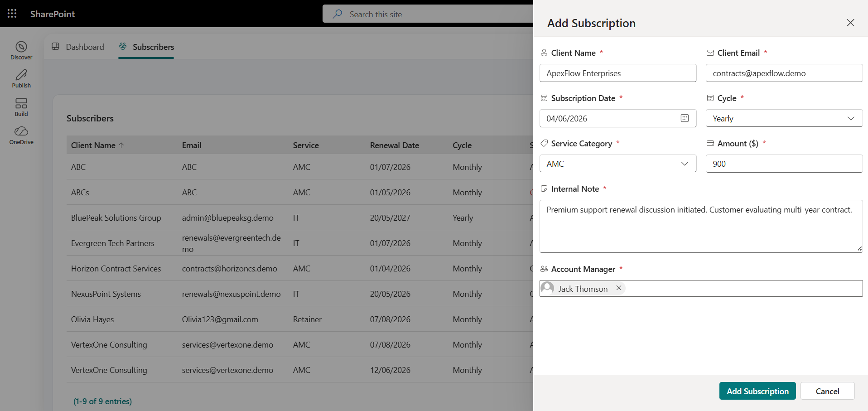Screen dimensions: 868x411
Task: Switch to the Dashboard tab
Action: coord(78,47)
